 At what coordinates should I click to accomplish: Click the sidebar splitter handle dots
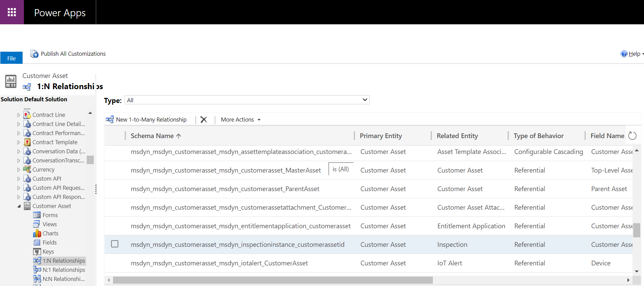pos(96,189)
